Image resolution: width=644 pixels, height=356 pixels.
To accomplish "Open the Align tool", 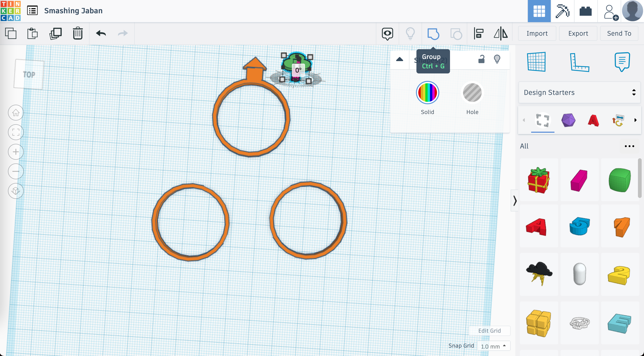I will point(478,34).
